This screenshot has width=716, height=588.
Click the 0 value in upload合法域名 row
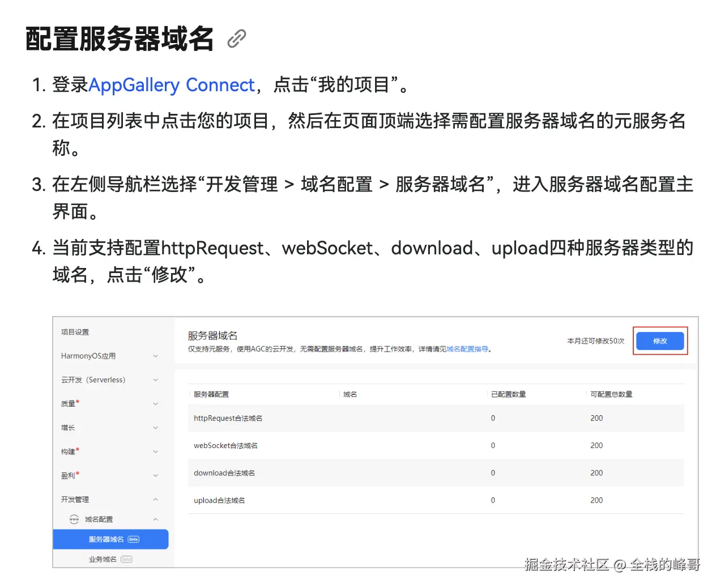pyautogui.click(x=493, y=500)
